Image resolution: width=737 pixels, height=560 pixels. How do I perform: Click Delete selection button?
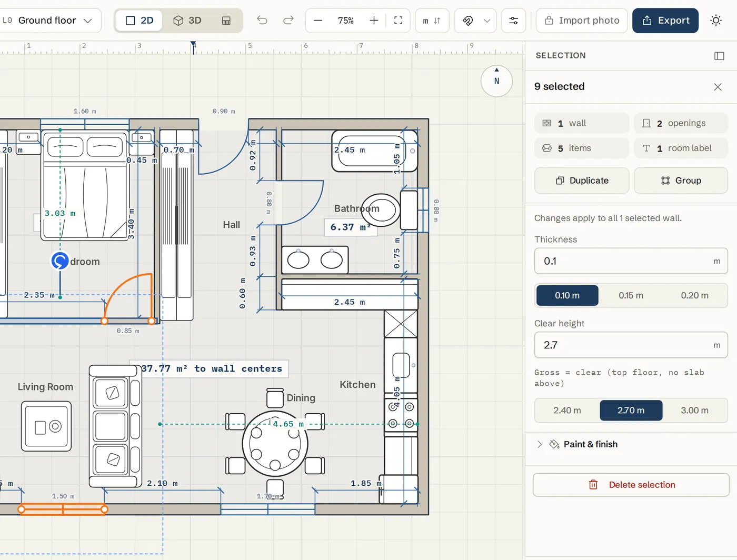click(x=631, y=485)
